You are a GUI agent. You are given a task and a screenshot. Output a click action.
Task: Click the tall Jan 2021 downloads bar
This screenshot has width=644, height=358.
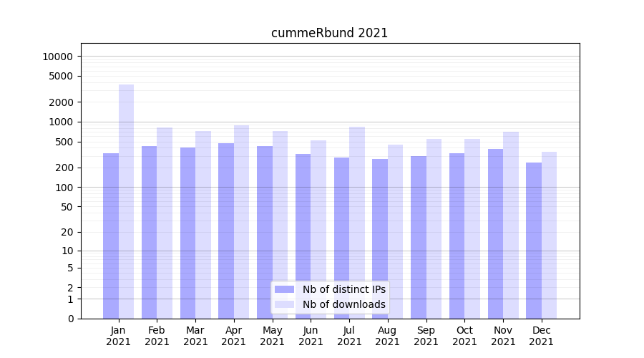click(126, 200)
